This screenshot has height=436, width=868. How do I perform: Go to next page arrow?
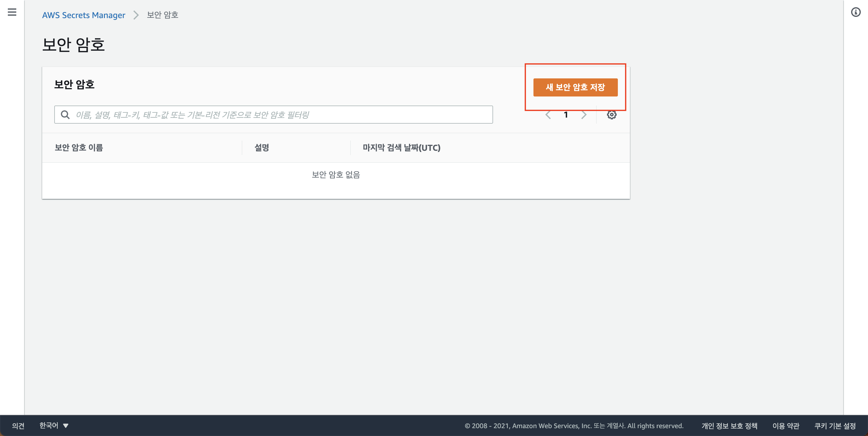click(x=583, y=115)
